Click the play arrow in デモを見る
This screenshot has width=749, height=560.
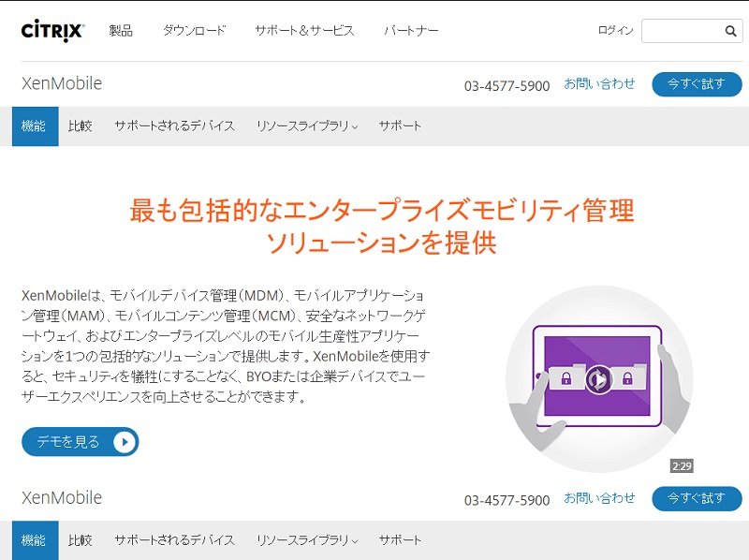click(x=125, y=442)
